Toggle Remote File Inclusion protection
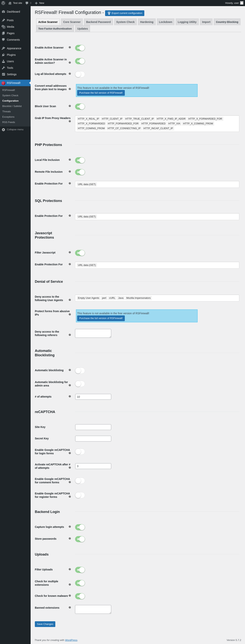 tap(80, 172)
